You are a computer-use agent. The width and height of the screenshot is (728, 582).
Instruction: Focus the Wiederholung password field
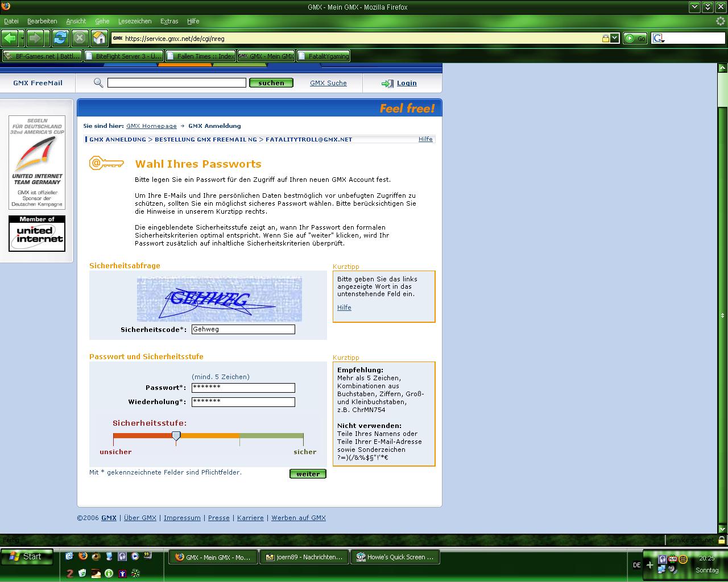[x=243, y=402]
